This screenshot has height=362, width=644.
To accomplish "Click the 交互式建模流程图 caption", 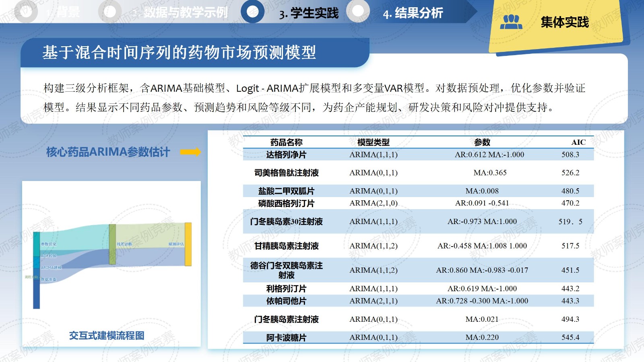I will (x=107, y=335).
